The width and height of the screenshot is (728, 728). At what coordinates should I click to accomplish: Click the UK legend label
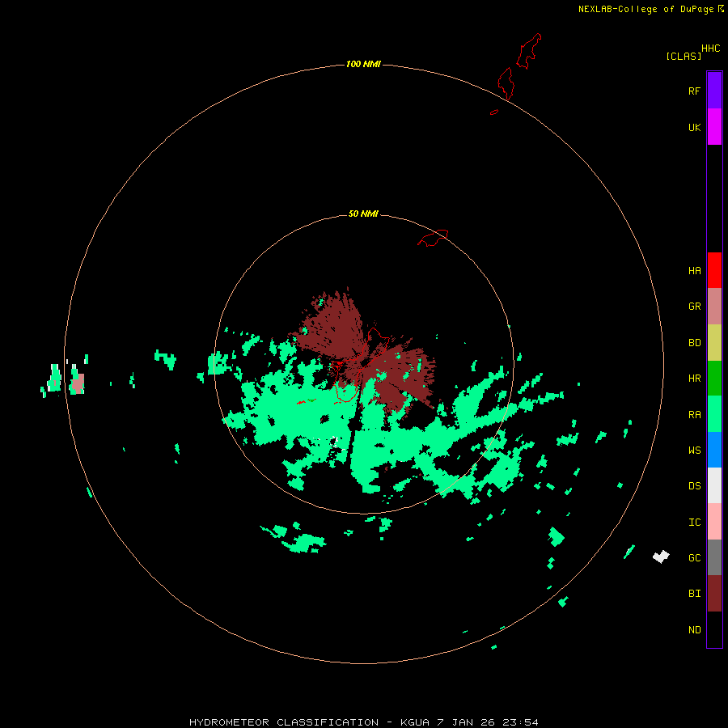point(694,127)
